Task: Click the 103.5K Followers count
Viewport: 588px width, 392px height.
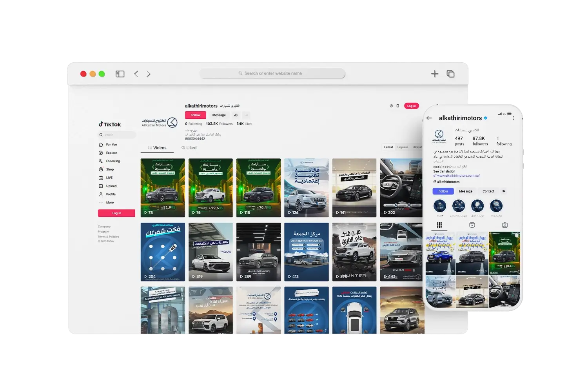Action: pos(219,123)
